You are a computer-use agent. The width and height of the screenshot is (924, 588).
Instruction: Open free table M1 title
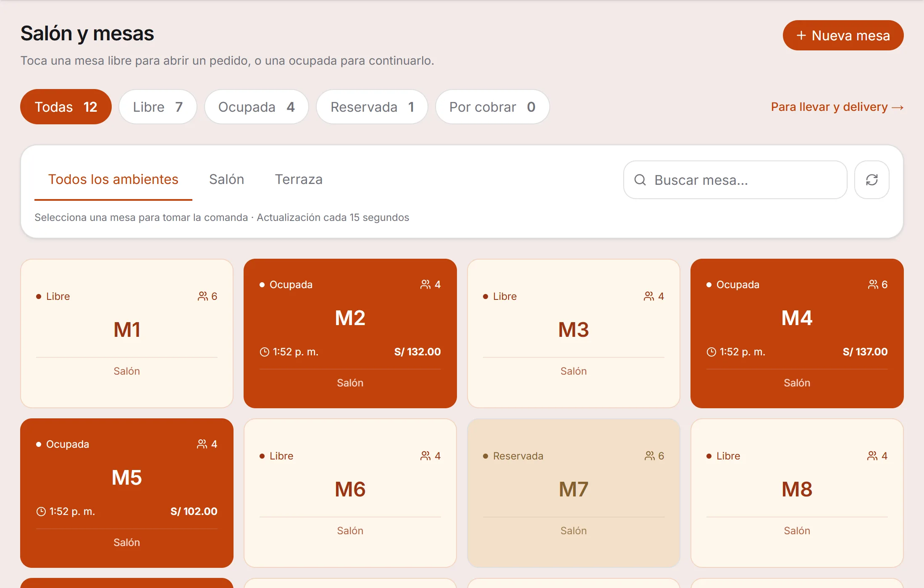[x=127, y=330]
